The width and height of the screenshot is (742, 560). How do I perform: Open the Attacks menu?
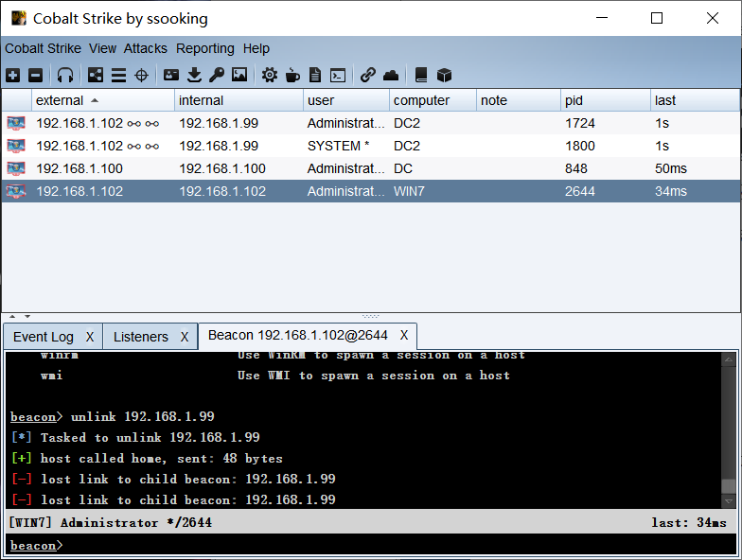[146, 48]
